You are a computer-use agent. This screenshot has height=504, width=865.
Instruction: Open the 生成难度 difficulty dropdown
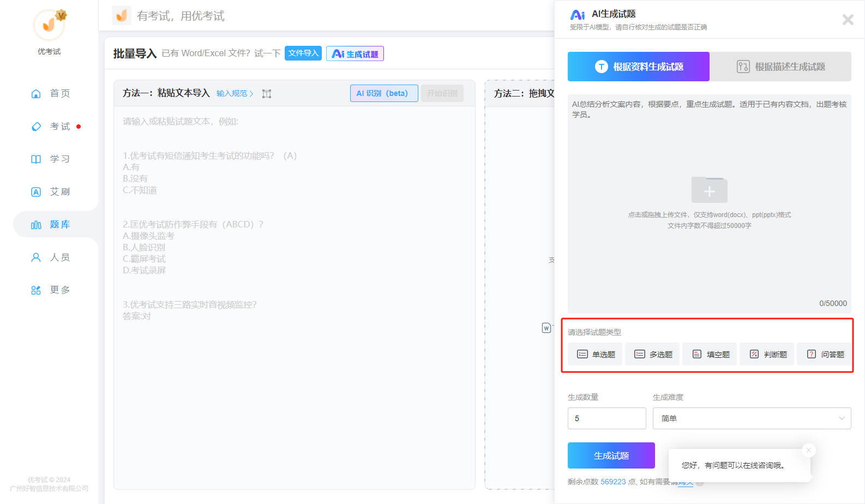pos(752,418)
